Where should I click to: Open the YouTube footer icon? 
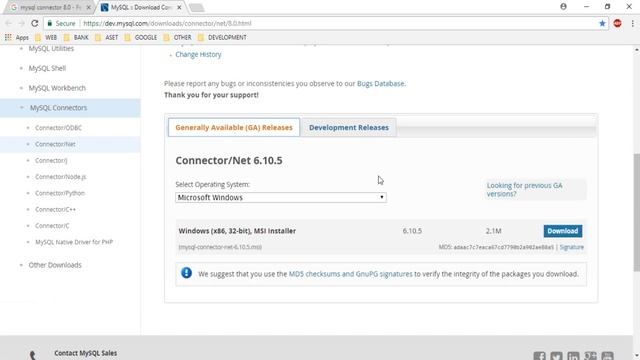(607, 356)
